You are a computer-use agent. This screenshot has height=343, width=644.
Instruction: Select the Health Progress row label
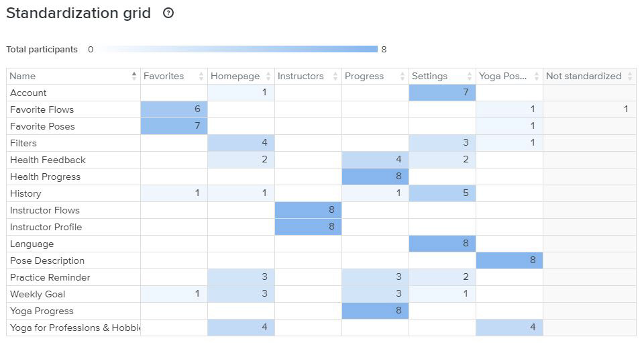click(45, 177)
